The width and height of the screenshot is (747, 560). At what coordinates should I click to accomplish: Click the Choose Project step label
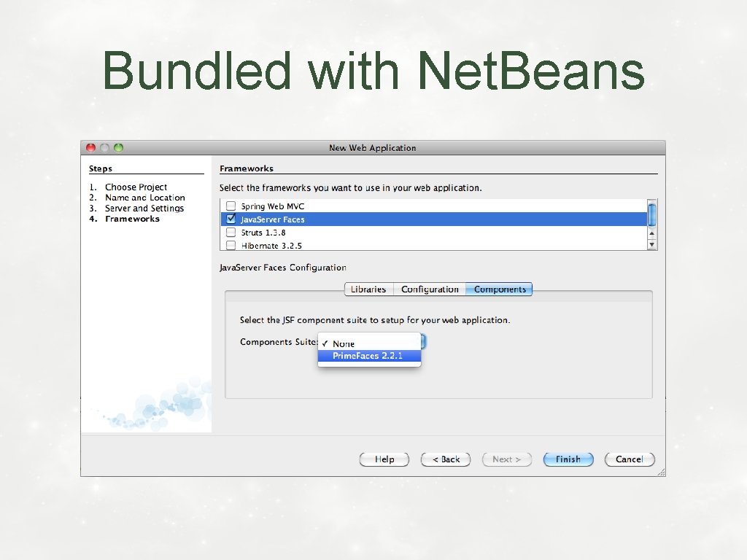[x=136, y=187]
